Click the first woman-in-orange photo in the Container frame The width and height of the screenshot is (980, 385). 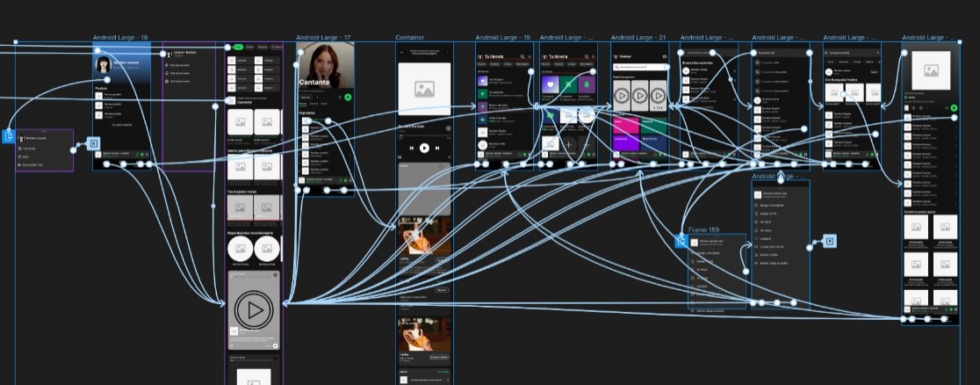click(x=424, y=236)
